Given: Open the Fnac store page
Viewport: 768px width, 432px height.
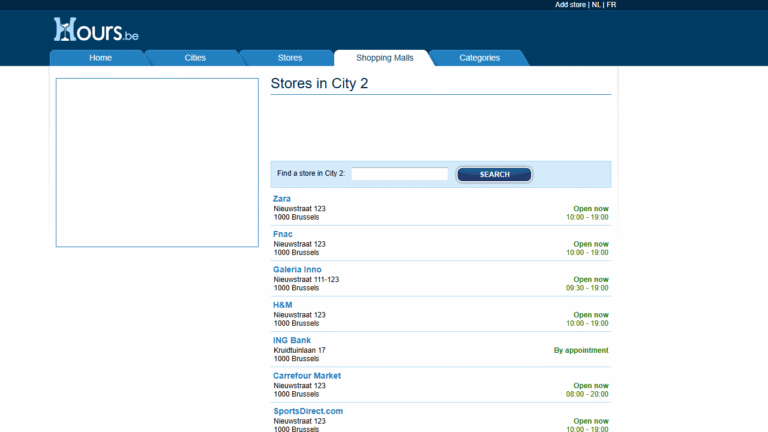Looking at the screenshot, I should [x=283, y=234].
